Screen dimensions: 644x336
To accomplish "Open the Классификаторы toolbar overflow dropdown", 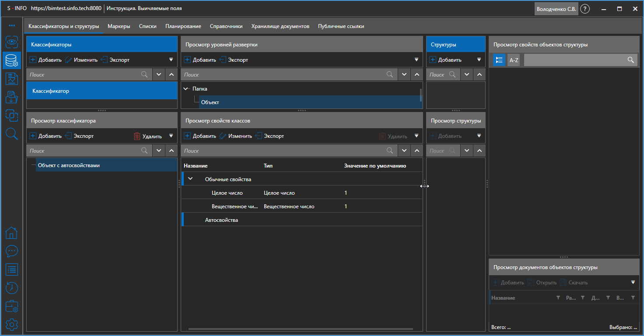I will pyautogui.click(x=171, y=60).
